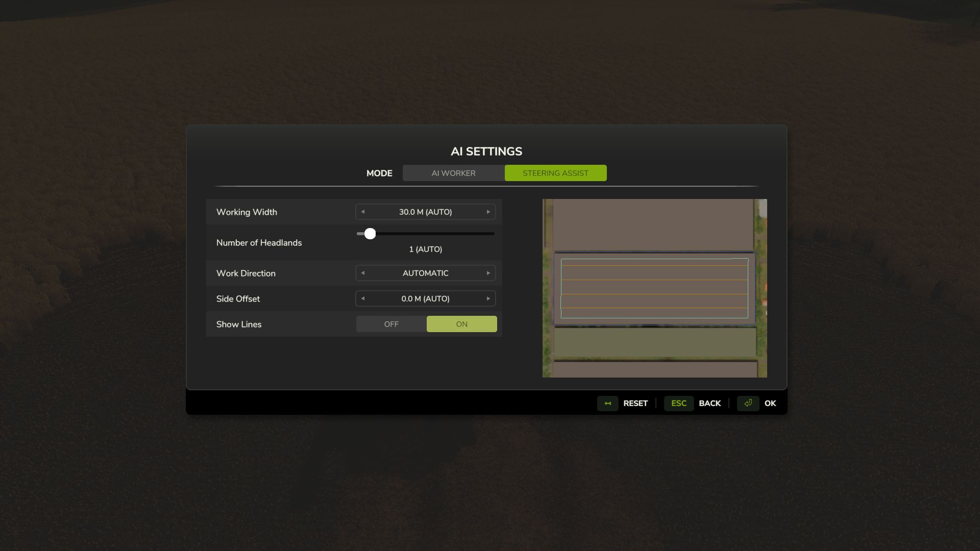Click the OK button to confirm
Screen dimensions: 980x551
(x=770, y=403)
